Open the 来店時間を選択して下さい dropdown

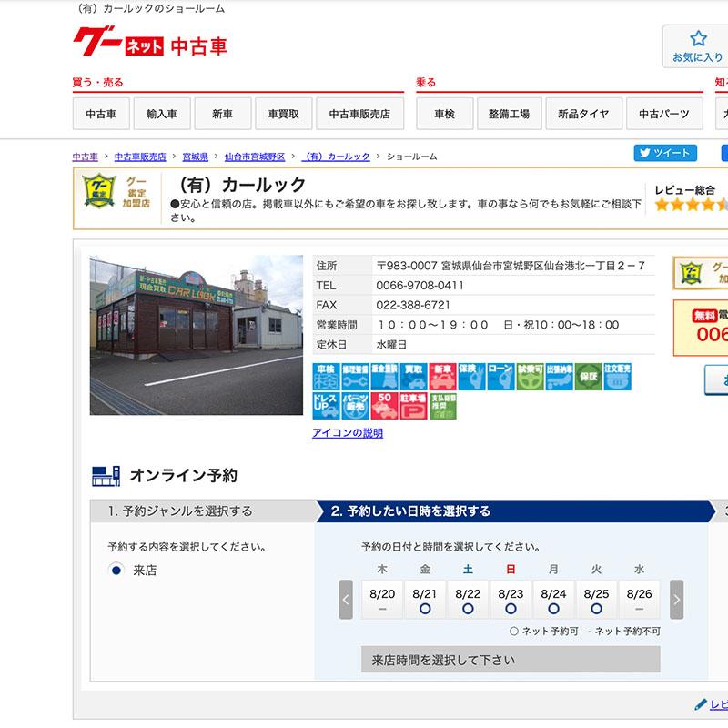point(511,659)
